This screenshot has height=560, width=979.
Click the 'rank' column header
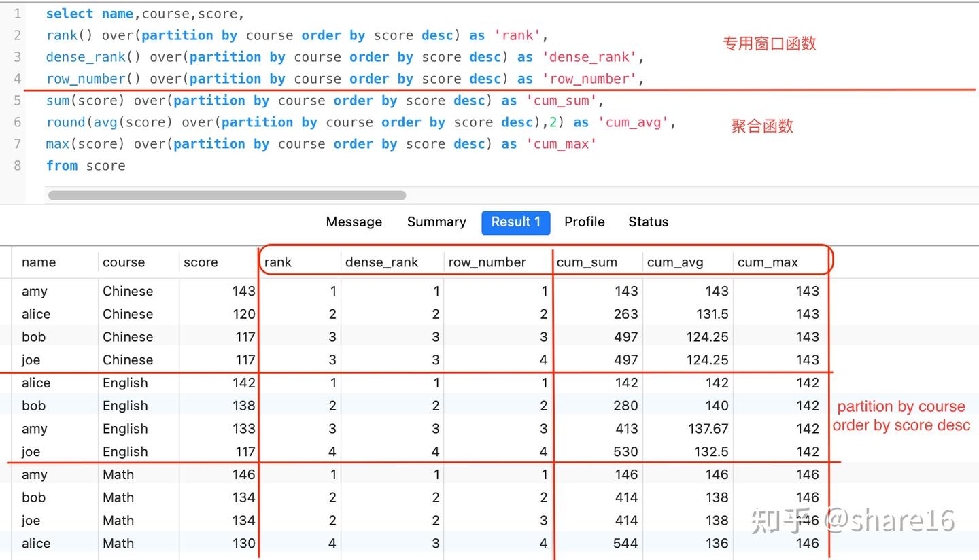pyautogui.click(x=277, y=262)
